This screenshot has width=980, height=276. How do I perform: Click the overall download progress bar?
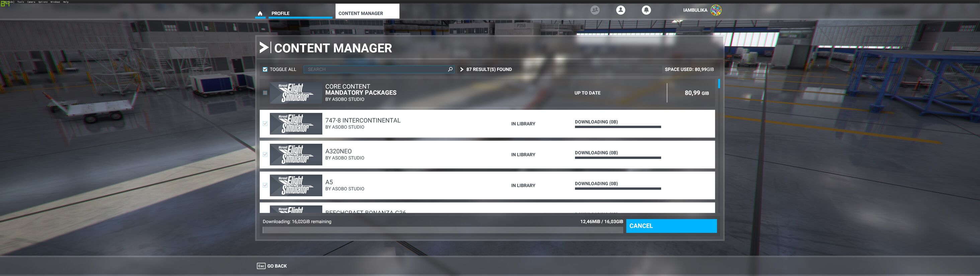click(x=443, y=230)
